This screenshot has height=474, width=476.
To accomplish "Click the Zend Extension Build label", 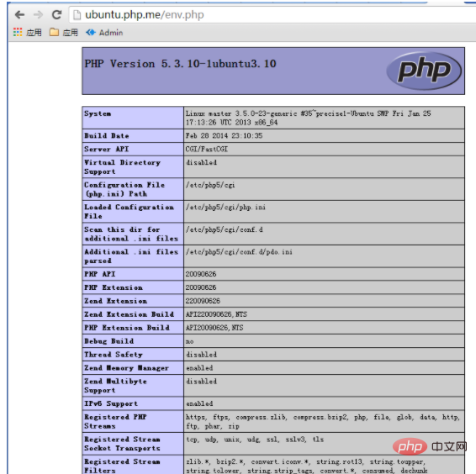I will (129, 314).
